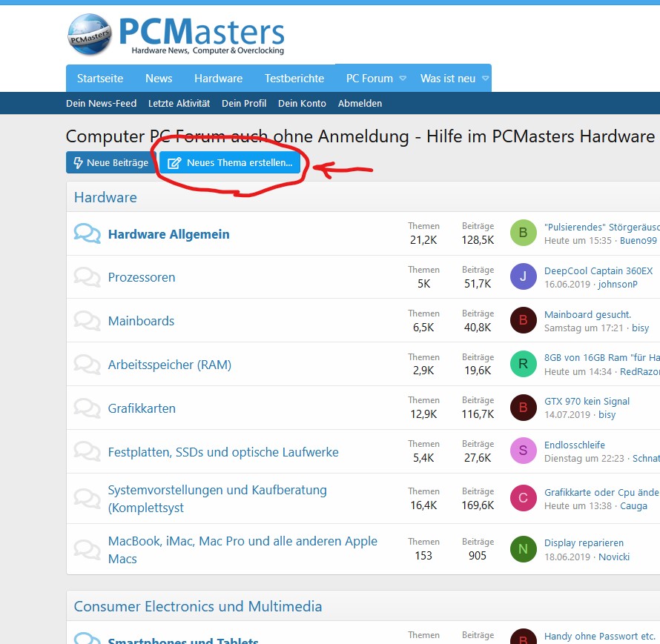
Task: Open the Hardware Allgemein forum
Action: 169,234
